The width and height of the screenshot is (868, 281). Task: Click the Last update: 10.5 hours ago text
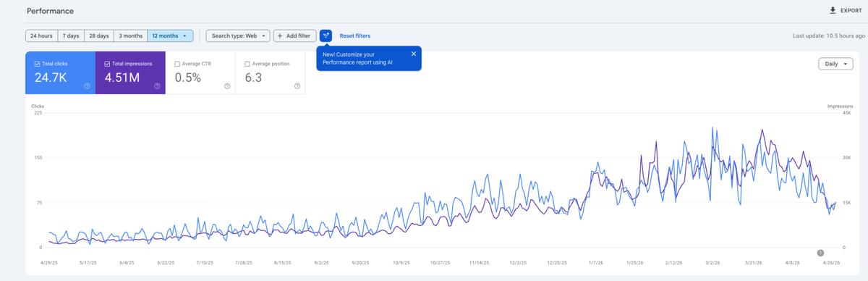tap(829, 35)
